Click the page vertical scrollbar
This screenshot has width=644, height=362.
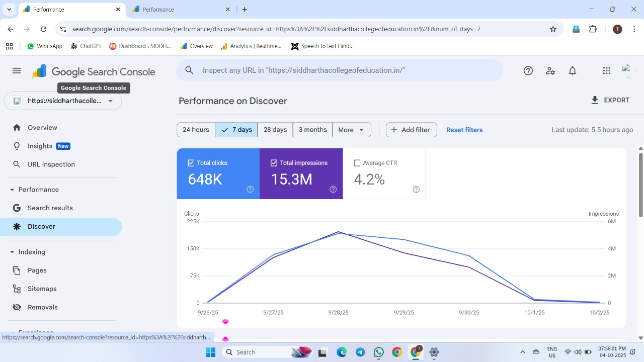pos(640,186)
